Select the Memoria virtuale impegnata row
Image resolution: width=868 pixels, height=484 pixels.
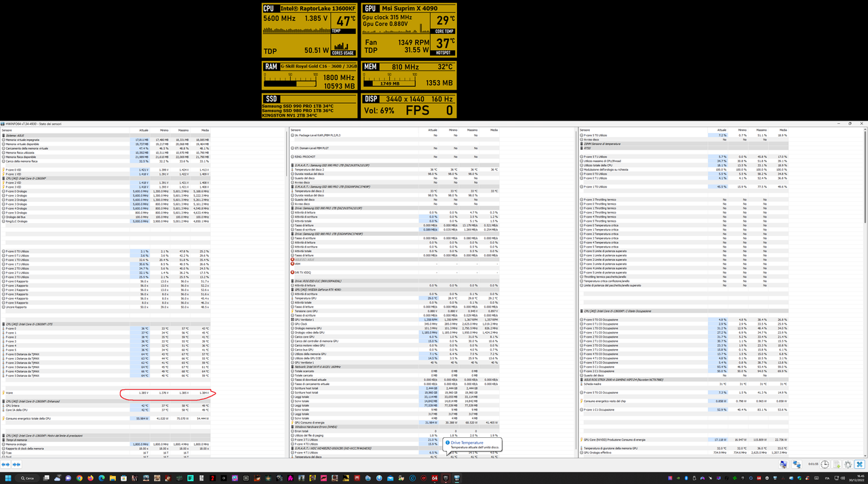pyautogui.click(x=106, y=140)
